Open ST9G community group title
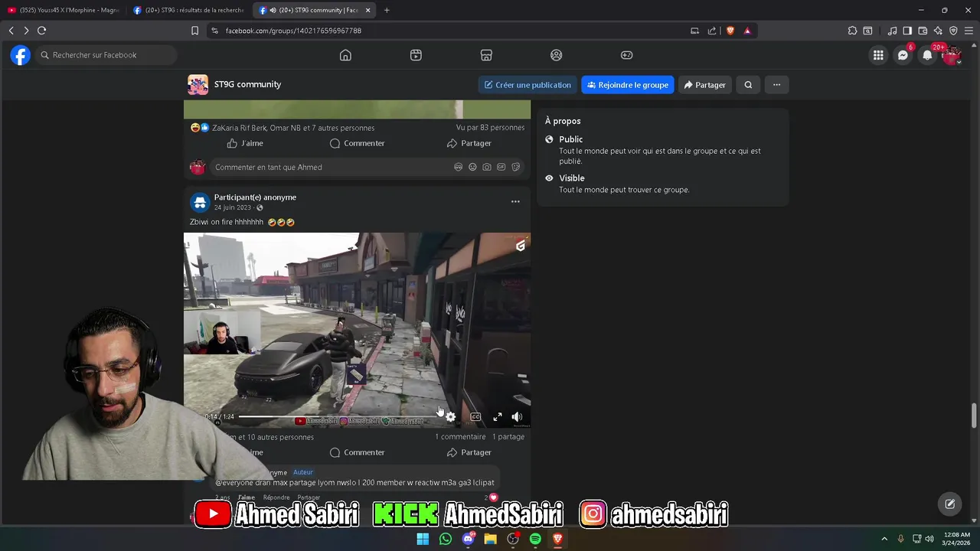The height and width of the screenshot is (551, 980). click(x=247, y=84)
